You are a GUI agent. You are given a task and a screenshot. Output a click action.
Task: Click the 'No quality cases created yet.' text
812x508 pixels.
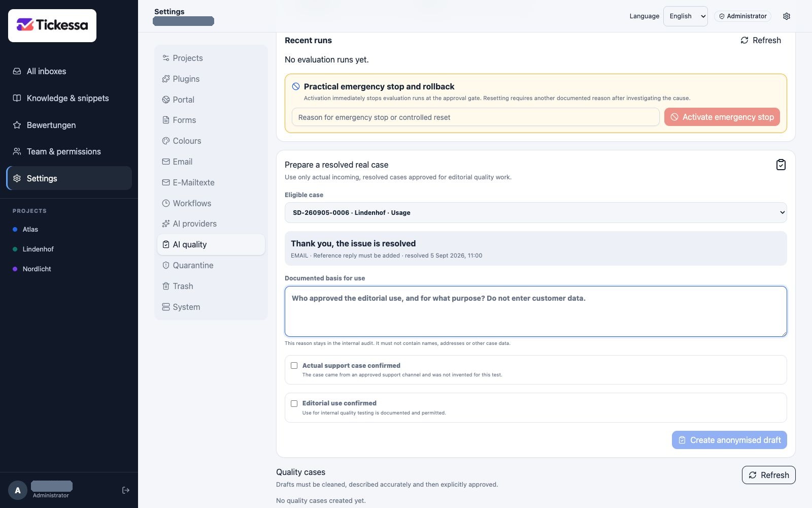(x=321, y=500)
